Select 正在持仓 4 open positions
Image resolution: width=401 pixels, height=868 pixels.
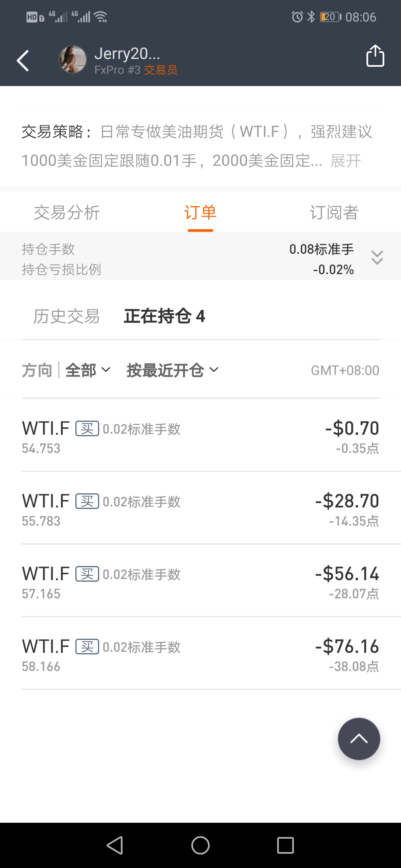164,316
